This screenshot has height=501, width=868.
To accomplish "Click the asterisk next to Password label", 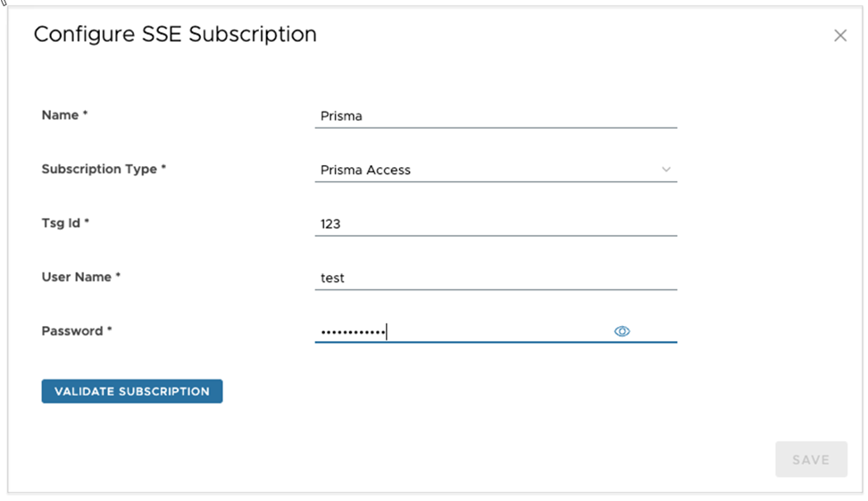I will click(x=110, y=330).
